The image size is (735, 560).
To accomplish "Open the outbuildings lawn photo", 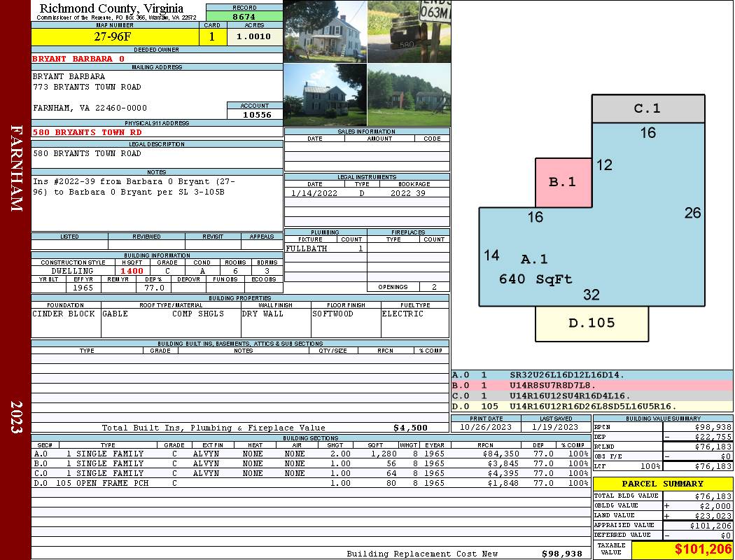I will [x=409, y=95].
